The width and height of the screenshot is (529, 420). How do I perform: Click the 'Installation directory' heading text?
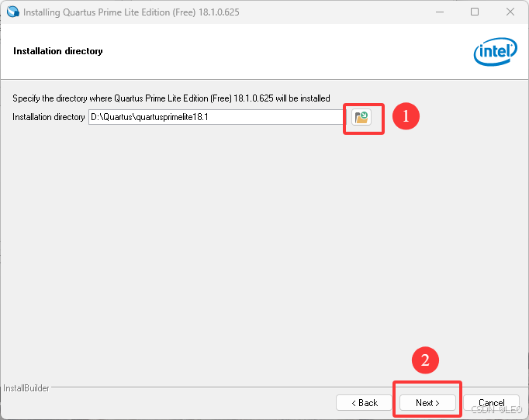(x=58, y=51)
